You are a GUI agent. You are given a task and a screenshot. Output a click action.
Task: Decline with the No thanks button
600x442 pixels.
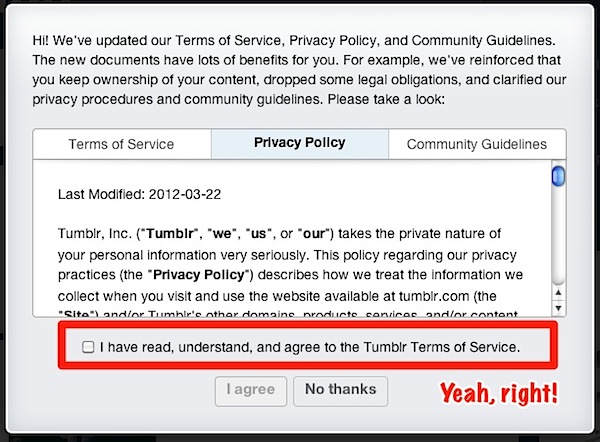341,391
